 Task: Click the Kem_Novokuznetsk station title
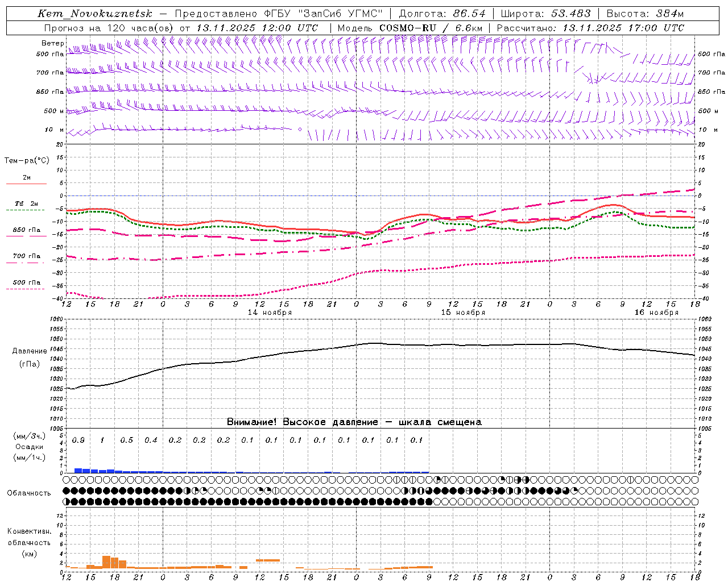pyautogui.click(x=95, y=14)
